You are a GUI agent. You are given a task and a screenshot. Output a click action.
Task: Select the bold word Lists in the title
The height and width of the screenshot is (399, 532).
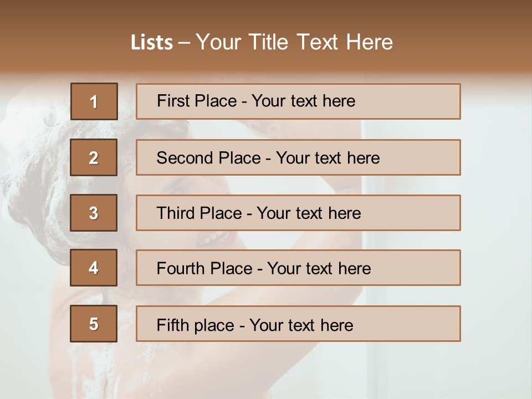coord(152,42)
